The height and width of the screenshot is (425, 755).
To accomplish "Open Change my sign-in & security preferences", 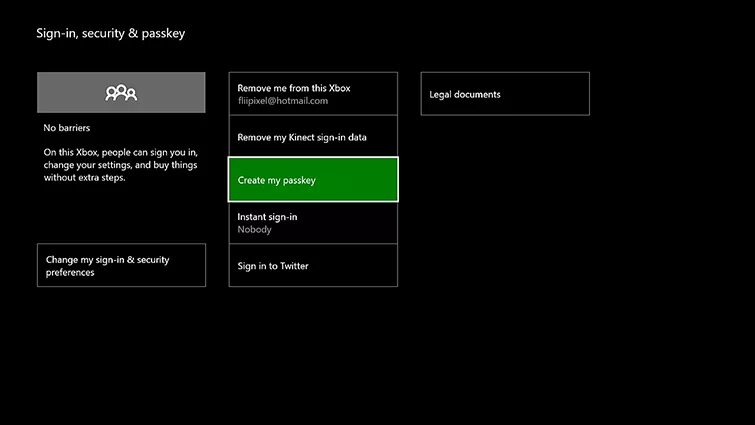I will (121, 265).
